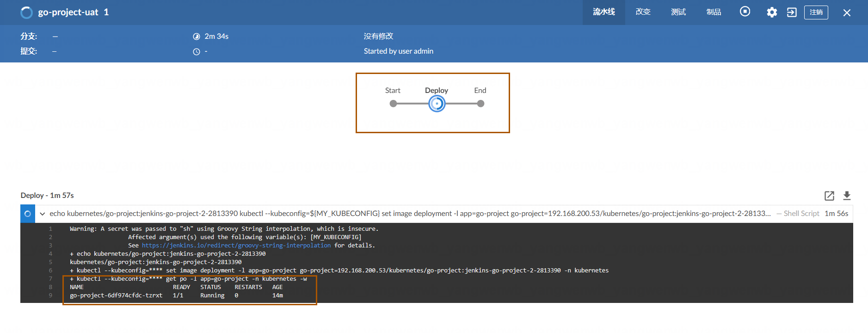Click the 没有修改 text
This screenshot has width=868, height=333.
click(x=378, y=36)
